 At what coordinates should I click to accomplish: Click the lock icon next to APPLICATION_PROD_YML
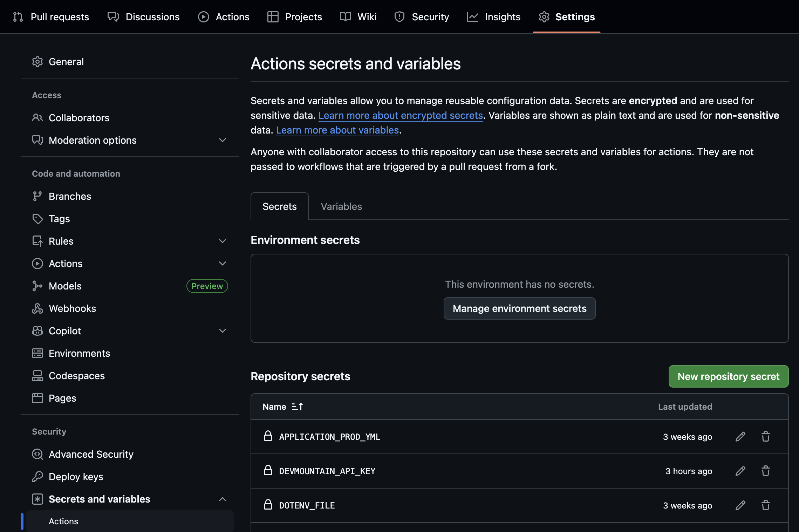[268, 436]
